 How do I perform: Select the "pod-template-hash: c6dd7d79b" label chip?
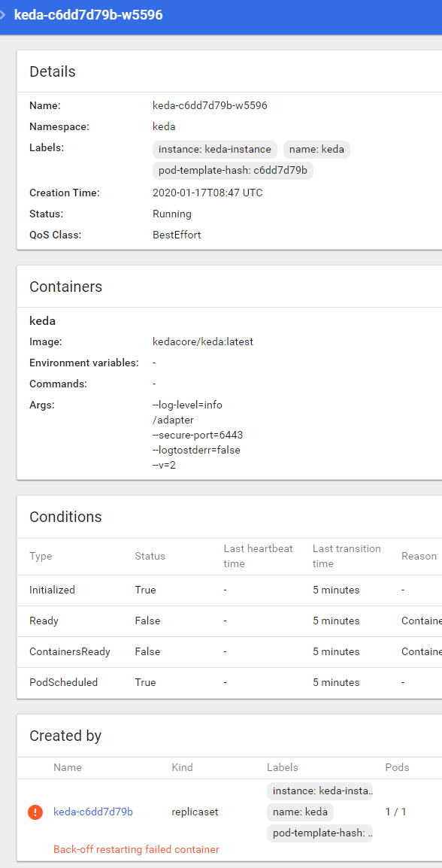click(233, 170)
